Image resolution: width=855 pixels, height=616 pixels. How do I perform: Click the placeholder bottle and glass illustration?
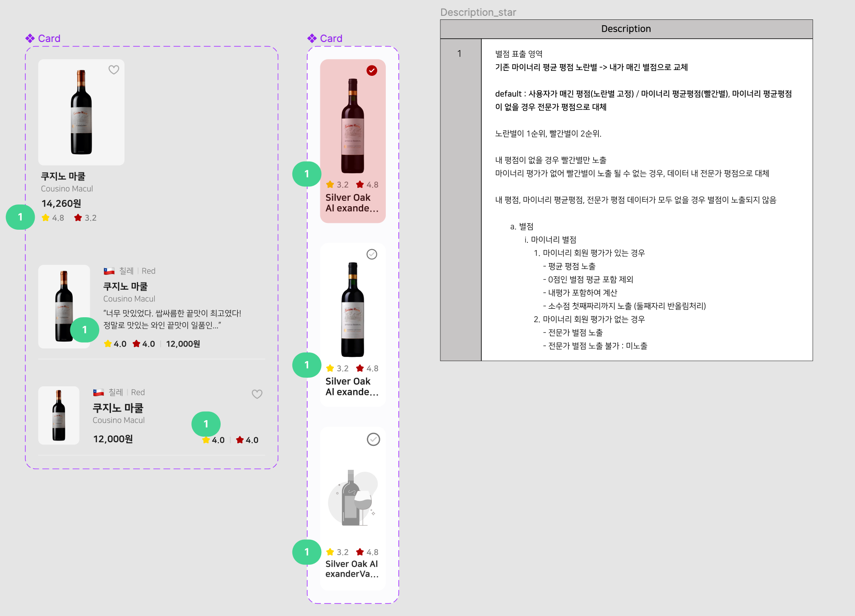pyautogui.click(x=353, y=498)
